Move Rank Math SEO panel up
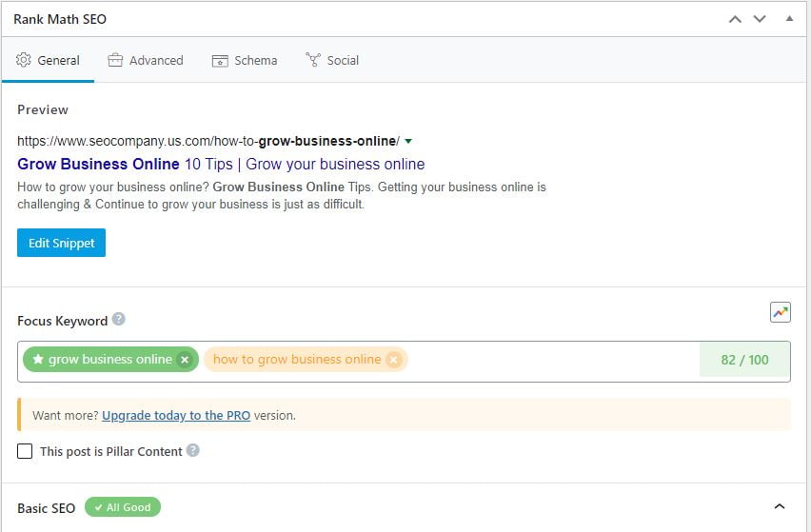Screen dimensions: 811x532 click(x=735, y=19)
